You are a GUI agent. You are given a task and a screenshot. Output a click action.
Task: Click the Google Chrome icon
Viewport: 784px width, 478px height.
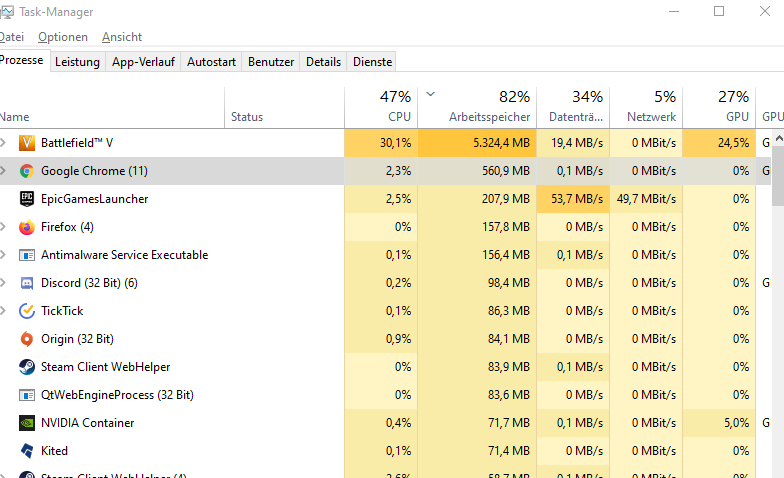point(26,171)
